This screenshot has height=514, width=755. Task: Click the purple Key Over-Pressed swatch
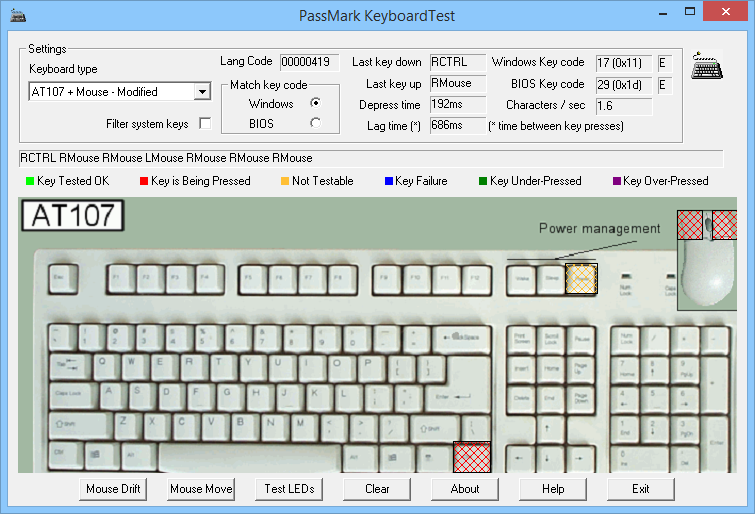pos(617,181)
